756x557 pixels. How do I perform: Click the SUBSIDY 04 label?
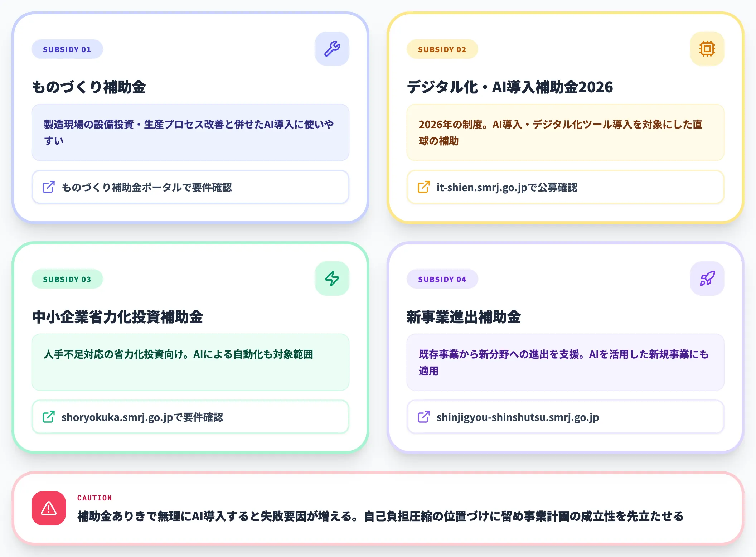442,279
